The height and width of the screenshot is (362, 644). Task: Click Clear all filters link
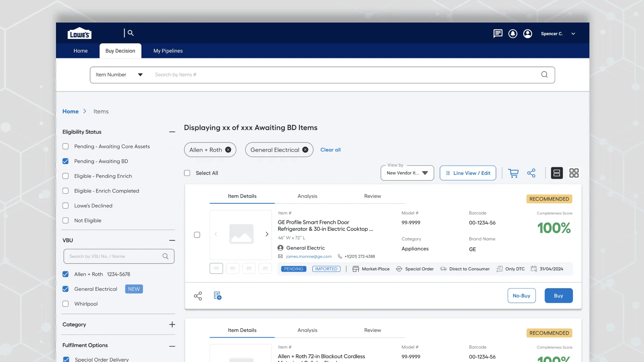click(x=330, y=150)
